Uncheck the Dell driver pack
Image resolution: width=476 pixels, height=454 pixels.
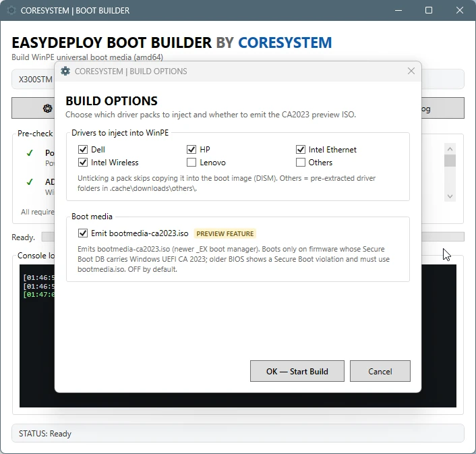click(82, 149)
